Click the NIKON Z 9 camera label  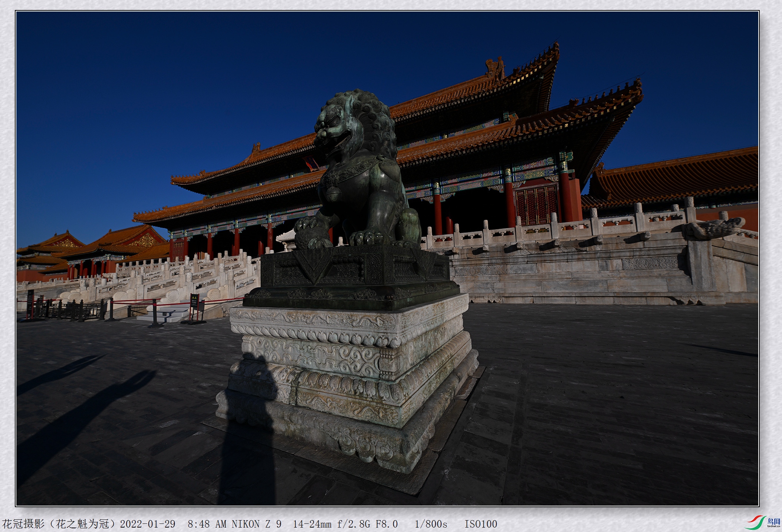tap(256, 524)
